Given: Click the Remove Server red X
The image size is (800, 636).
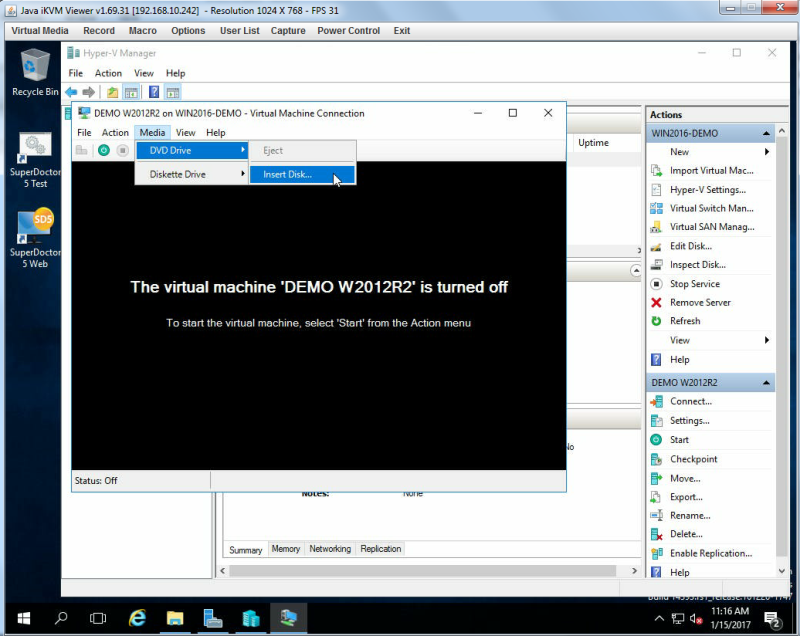Looking at the screenshot, I should pos(656,302).
